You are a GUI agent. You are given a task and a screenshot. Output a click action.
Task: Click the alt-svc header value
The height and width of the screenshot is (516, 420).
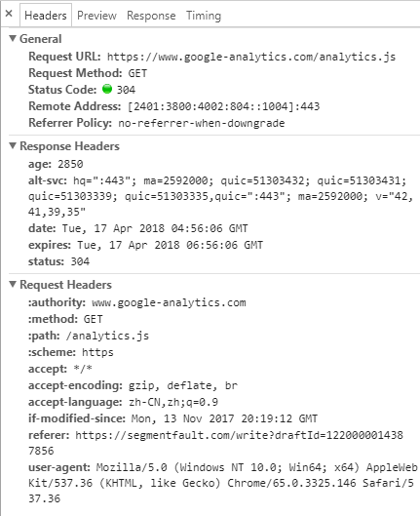pos(220,196)
